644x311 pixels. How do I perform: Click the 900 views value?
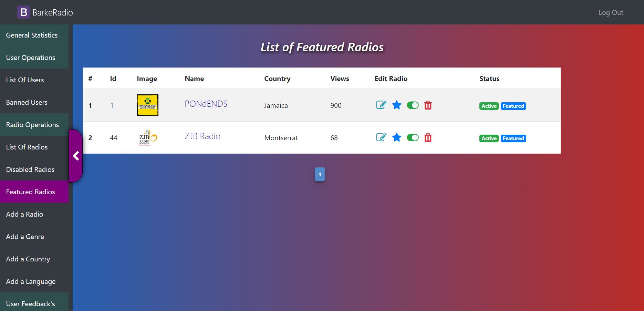[336, 105]
